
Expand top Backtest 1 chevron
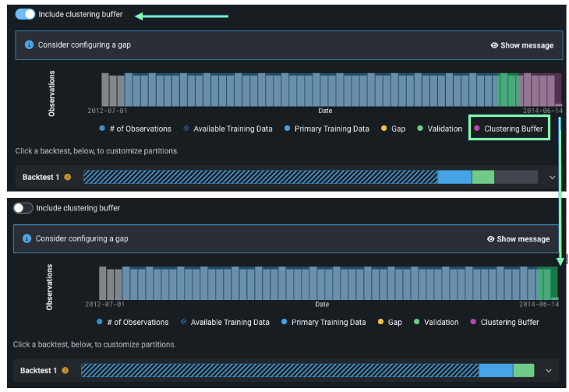tap(552, 178)
